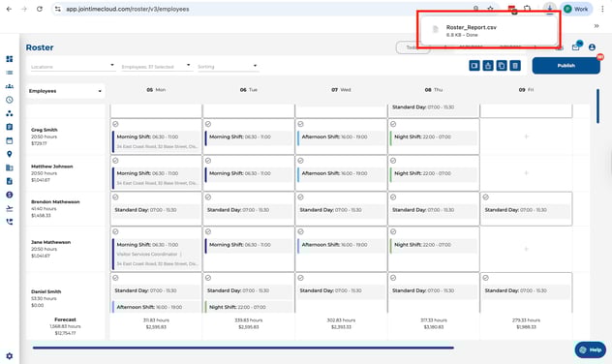Toggle Greg Smith's Monday cell check circle

[115, 124]
